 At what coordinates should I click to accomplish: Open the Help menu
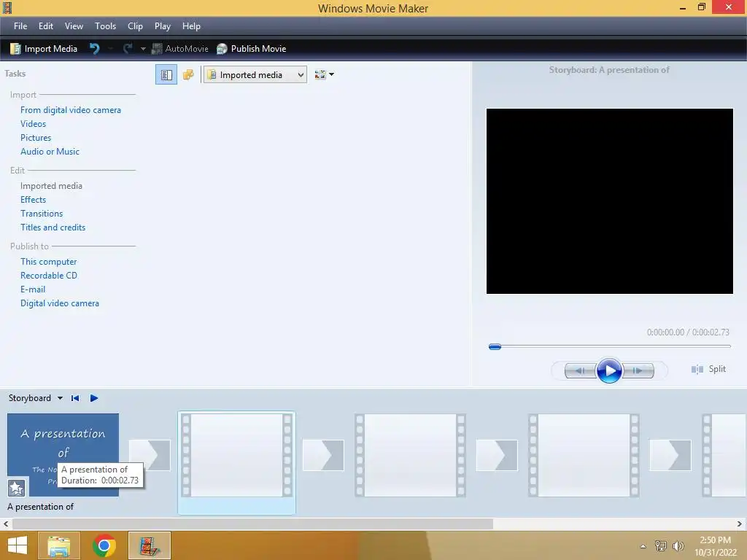[192, 26]
